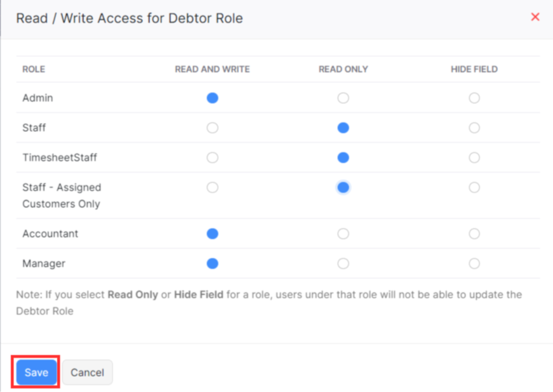Select Read and Write for Admin role
This screenshot has height=392, width=553.
coord(212,98)
